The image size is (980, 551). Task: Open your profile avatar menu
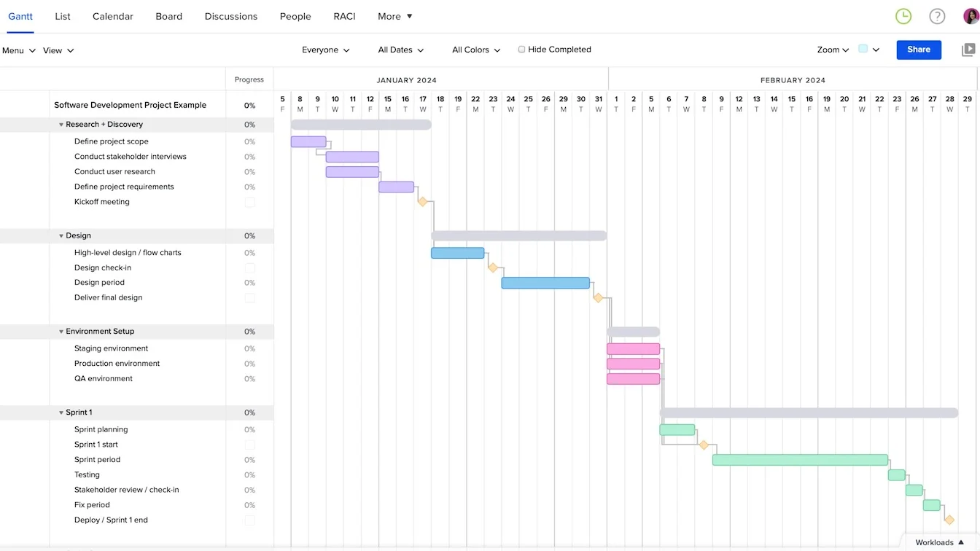(971, 15)
